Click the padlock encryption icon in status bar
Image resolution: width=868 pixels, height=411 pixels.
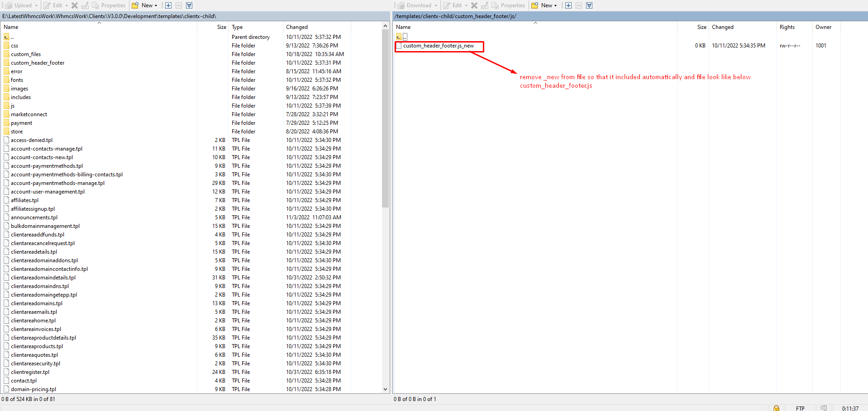pos(776,408)
